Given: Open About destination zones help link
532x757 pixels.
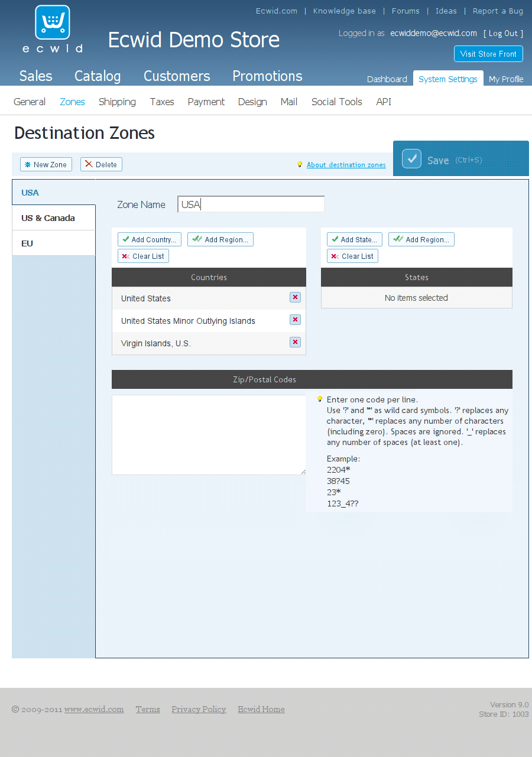Looking at the screenshot, I should click(346, 165).
